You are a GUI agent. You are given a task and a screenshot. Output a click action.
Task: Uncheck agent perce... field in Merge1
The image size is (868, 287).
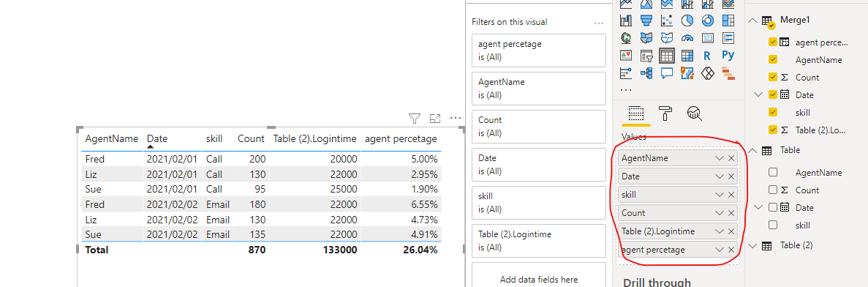coord(773,42)
